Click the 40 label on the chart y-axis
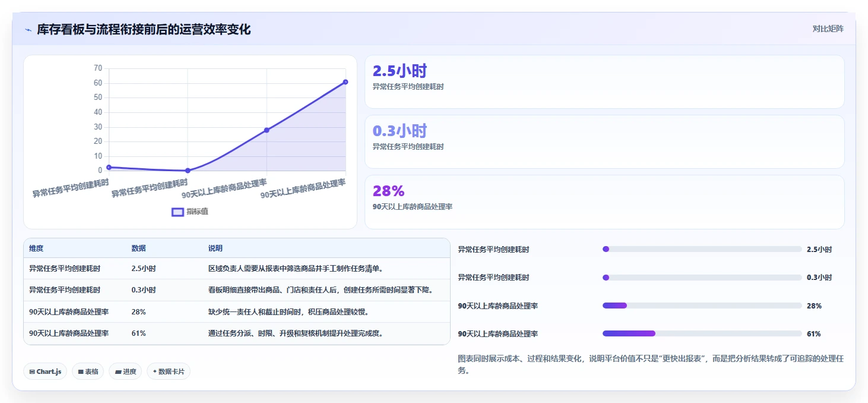Viewport: 868px width, 403px height. tap(98, 112)
